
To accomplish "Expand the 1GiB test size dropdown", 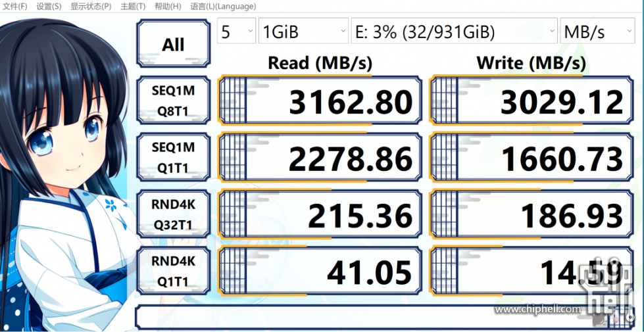I will click(303, 31).
